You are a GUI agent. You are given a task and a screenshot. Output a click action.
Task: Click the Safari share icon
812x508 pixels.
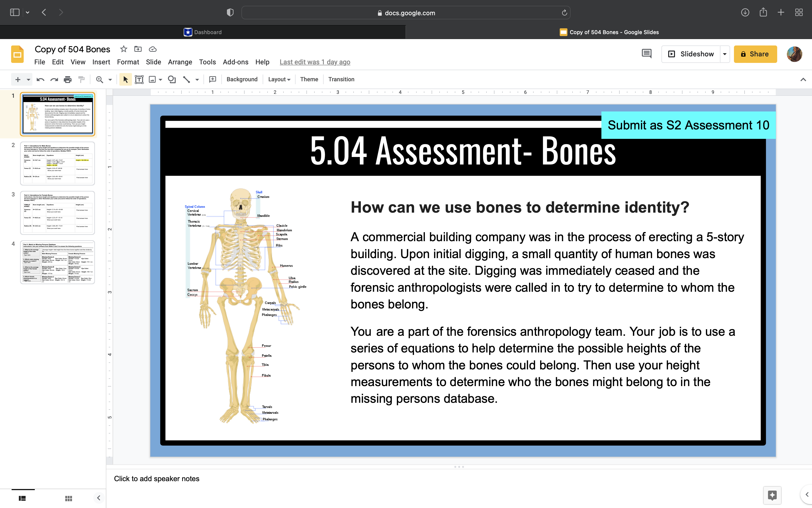click(x=763, y=12)
